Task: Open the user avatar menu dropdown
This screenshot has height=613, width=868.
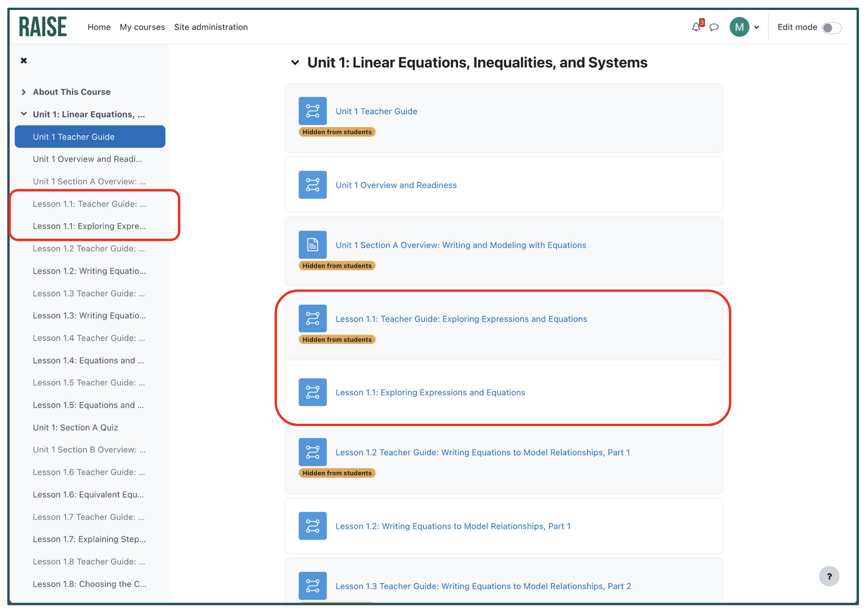Action: point(744,27)
